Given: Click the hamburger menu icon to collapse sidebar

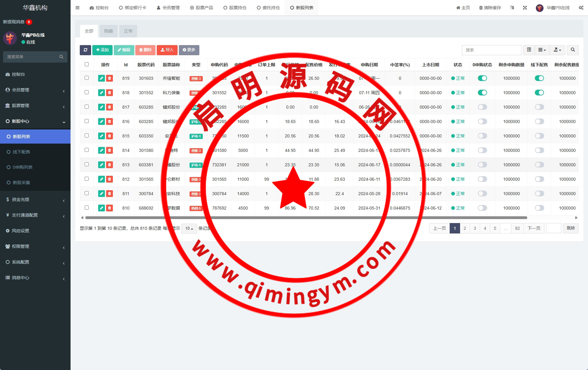Looking at the screenshot, I should tap(77, 8).
